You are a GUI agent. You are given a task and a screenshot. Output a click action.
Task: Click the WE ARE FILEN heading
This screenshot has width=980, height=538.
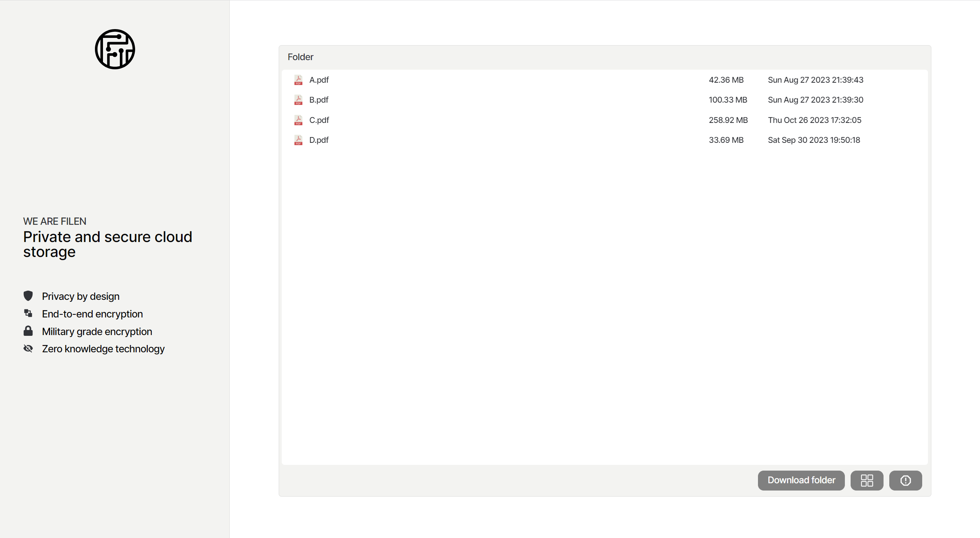[55, 221]
